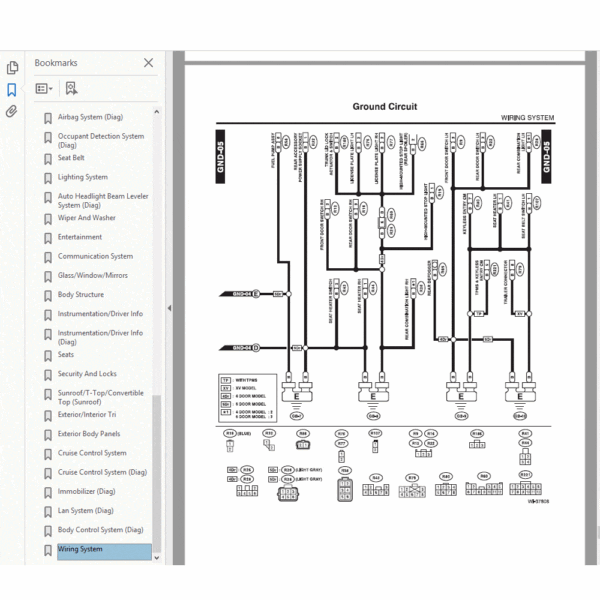
Task: Click the Bookmarks panel heading
Action: 56,63
